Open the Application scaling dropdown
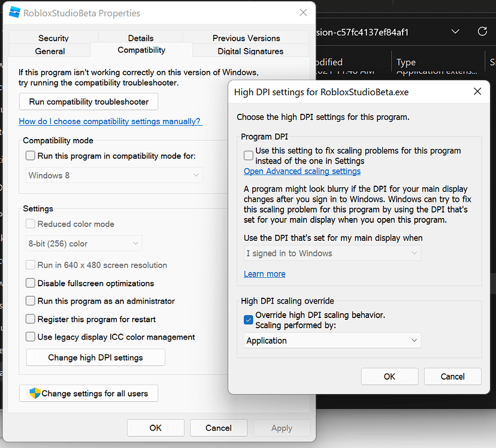Viewport: 496px width, 448px height. click(413, 340)
